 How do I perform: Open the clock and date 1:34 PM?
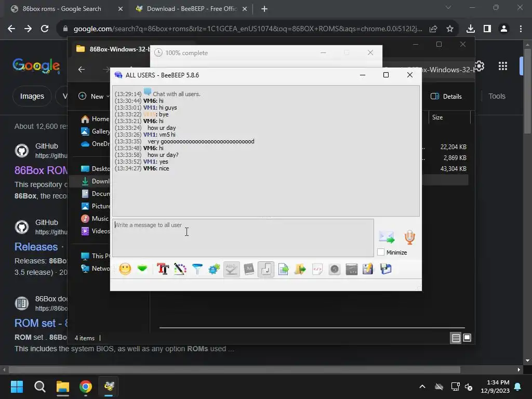point(495,387)
